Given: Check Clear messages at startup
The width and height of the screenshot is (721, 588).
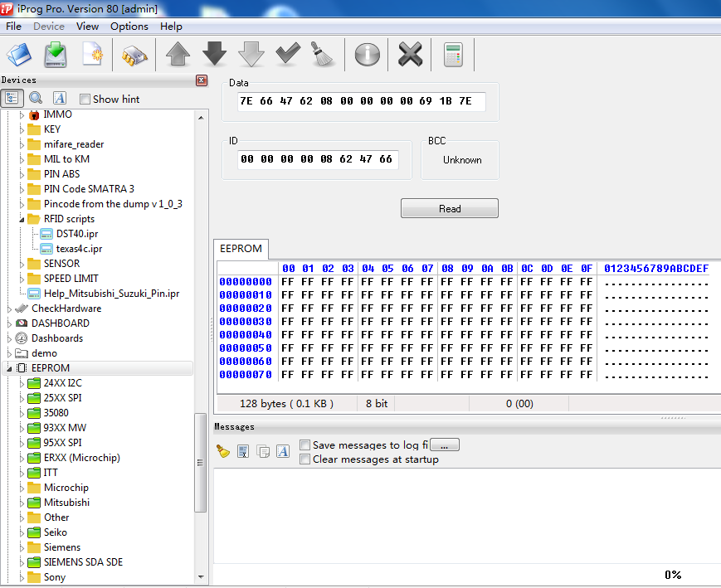Looking at the screenshot, I should pyautogui.click(x=304, y=459).
